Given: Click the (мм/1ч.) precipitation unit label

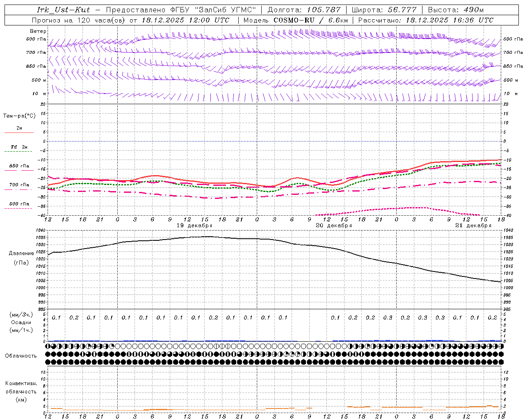Looking at the screenshot, I should tap(21, 330).
